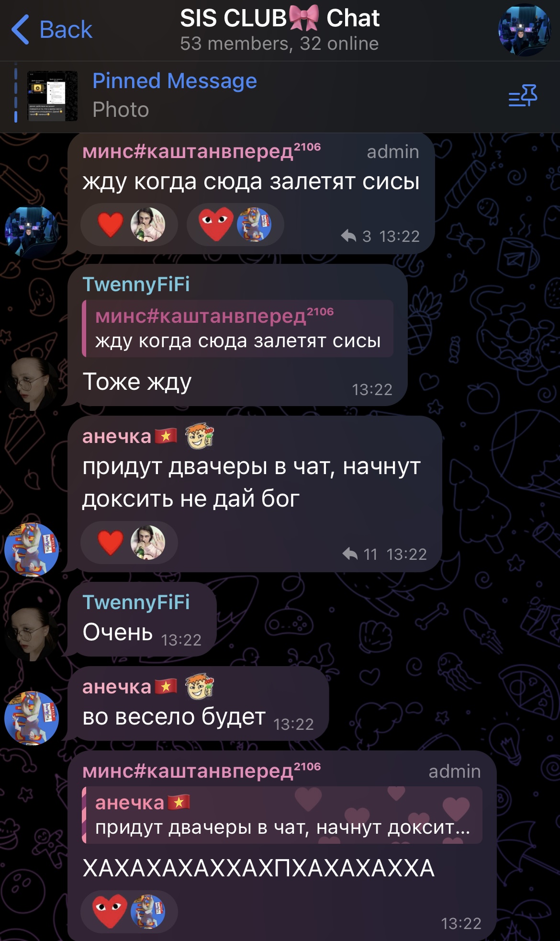Tap анечка's avatar beside 'во весело будет'
Viewport: 560px width, 941px height.
32,718
